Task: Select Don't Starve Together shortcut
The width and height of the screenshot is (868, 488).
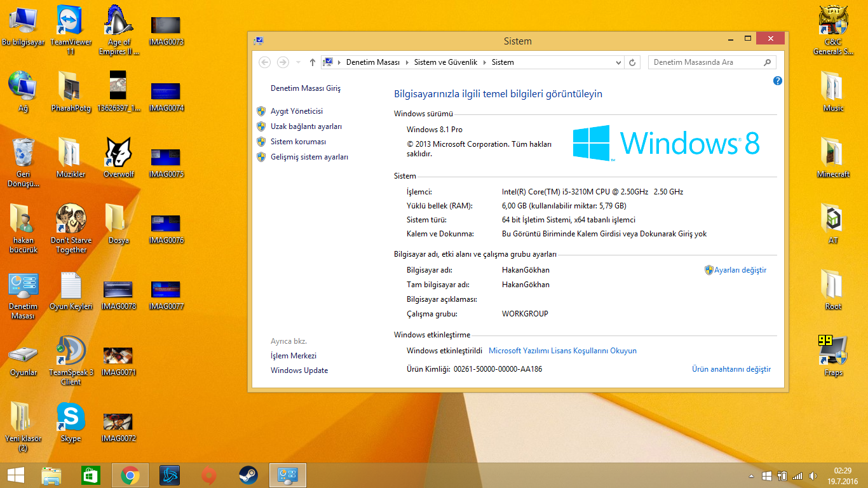Action: [x=71, y=229]
